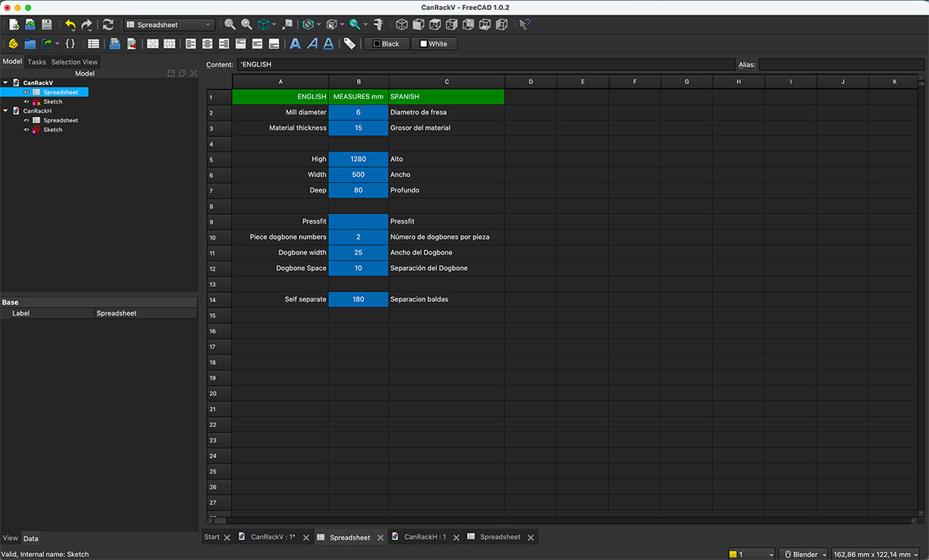Open the Spreadsheet workbench selector dropdown
Image resolution: width=929 pixels, height=560 pixels.
[169, 25]
